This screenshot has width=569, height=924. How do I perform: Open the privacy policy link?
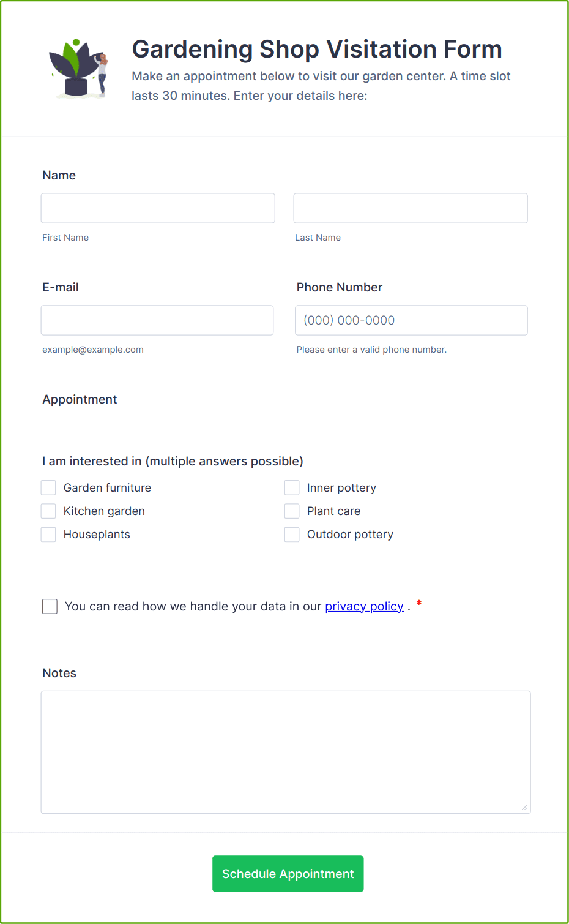pyautogui.click(x=364, y=606)
